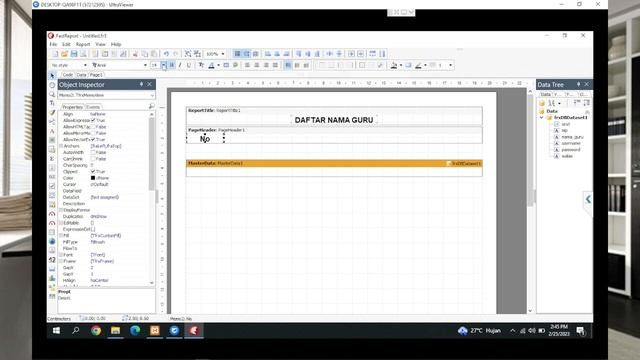Select the arrow pointer tool in left toolbar

52,76
